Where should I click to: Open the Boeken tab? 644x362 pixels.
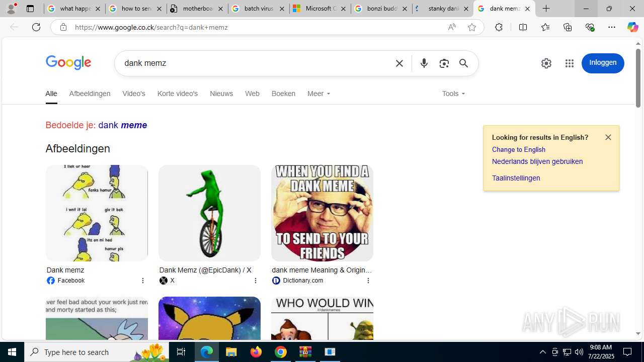(283, 94)
